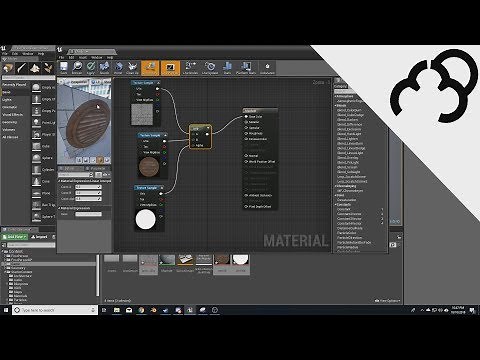This screenshot has width=480, height=360.
Task: Collapse the Texture Sample node with gray texture
Action: point(158,82)
